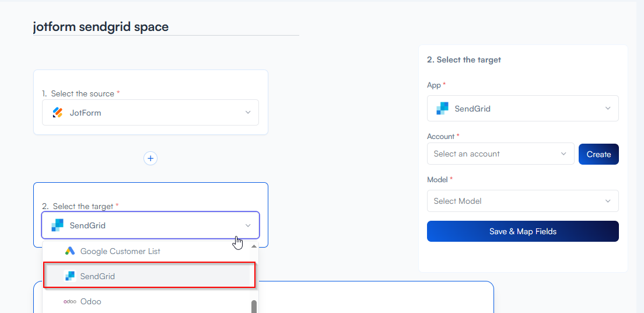Click Save & Map Fields button

click(x=523, y=231)
